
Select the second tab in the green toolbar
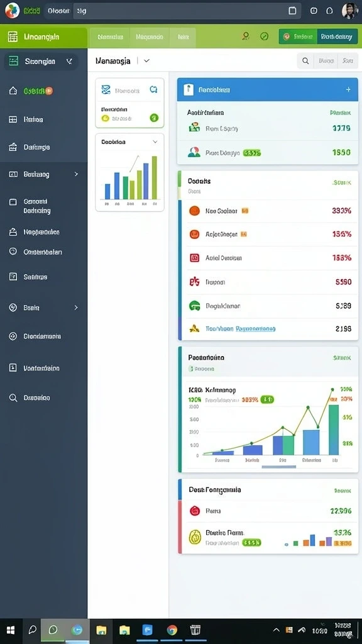click(150, 37)
